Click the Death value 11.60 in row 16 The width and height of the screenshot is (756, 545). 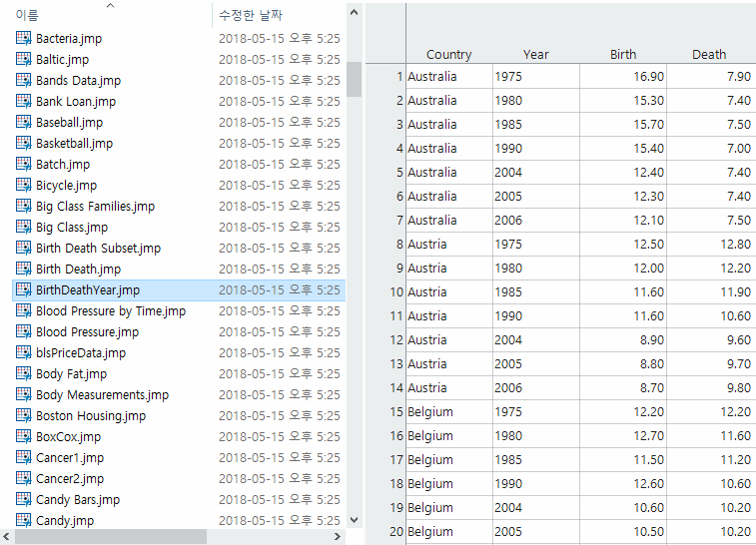tap(711, 435)
